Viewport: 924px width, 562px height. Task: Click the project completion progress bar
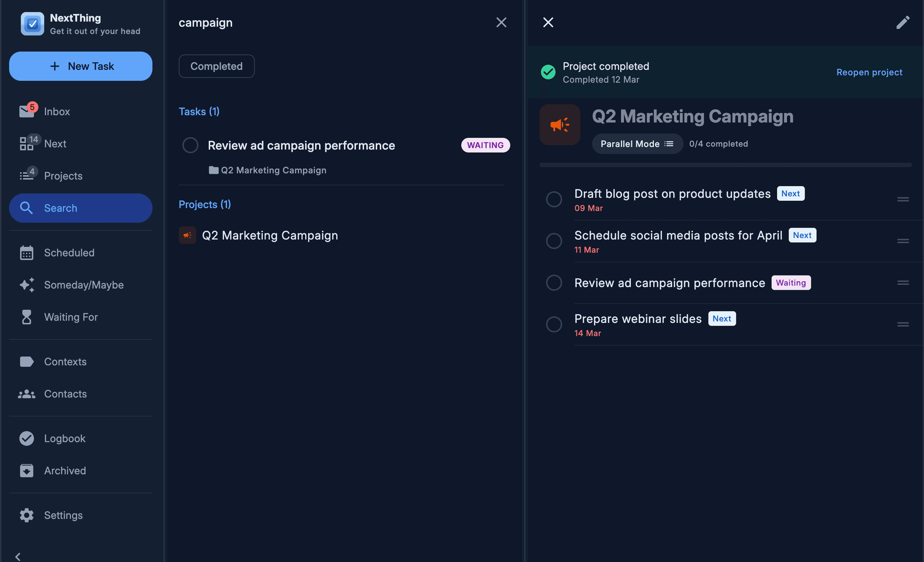724,164
